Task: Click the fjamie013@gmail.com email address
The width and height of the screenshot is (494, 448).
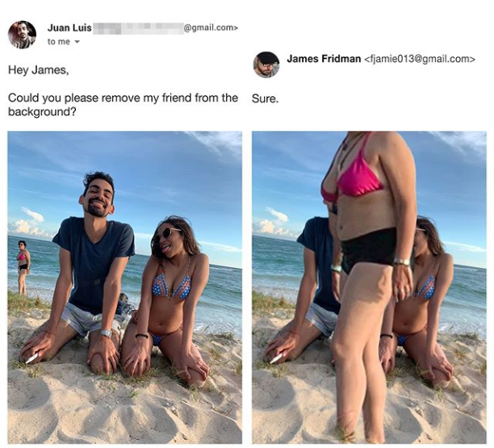Action: (x=419, y=59)
